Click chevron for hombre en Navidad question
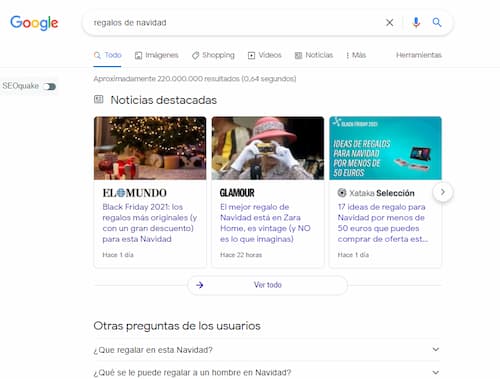 (436, 372)
